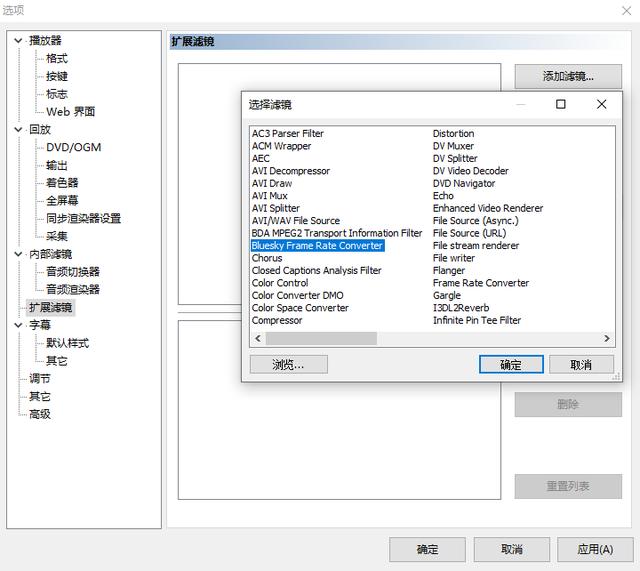640x571 pixels.
Task: Maximize the 选择滤镜 dialog
Action: pos(561,104)
